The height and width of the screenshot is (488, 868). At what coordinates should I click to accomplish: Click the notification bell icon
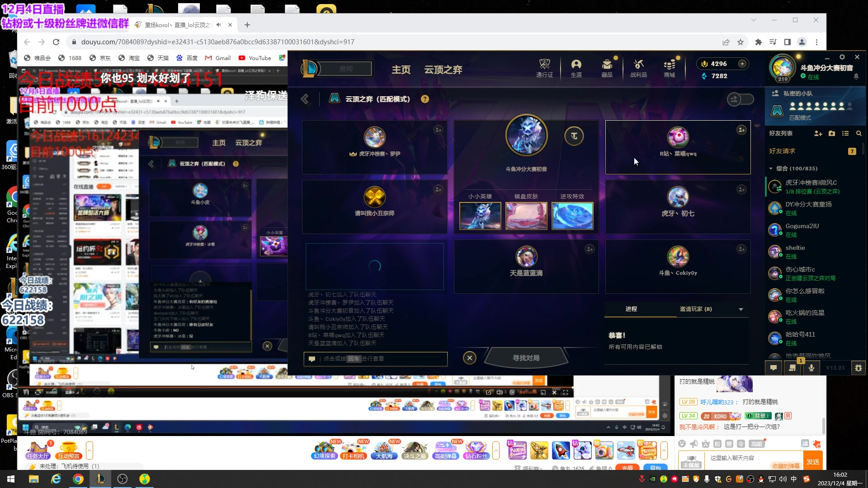pos(856,77)
